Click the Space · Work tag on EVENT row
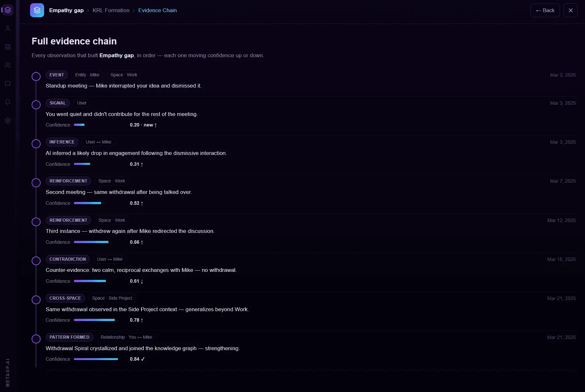 (x=124, y=75)
